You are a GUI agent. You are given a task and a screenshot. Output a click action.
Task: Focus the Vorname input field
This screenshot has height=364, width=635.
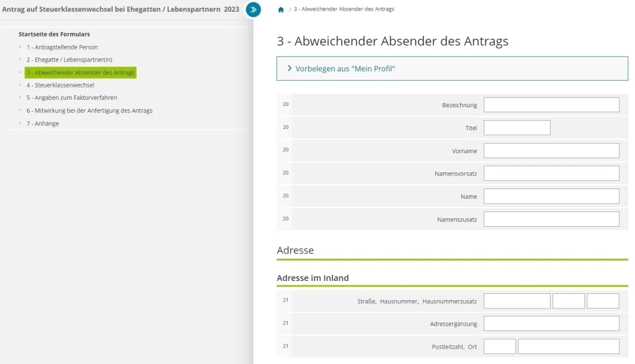551,151
